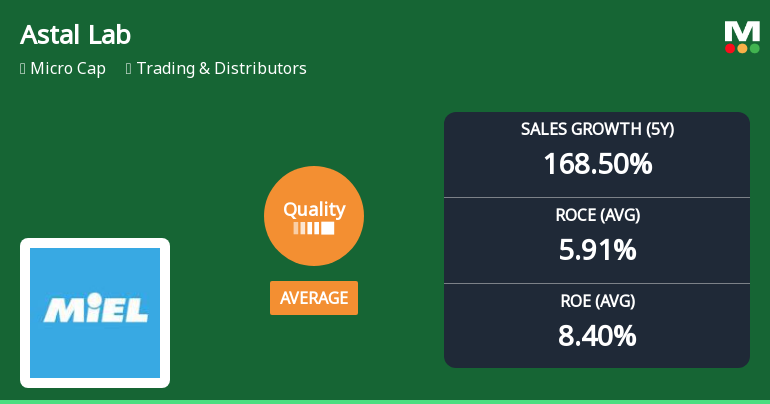Click the SALES GROWTH (5Y) heading
770x404 pixels.
596,130
